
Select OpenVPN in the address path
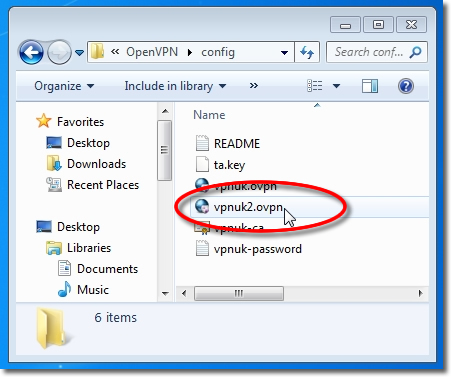click(x=152, y=52)
